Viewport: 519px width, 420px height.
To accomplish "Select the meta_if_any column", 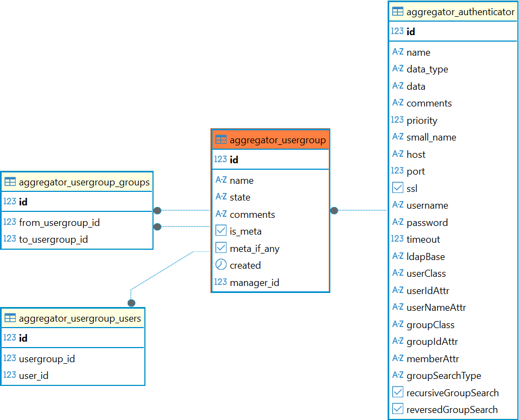I will (254, 248).
